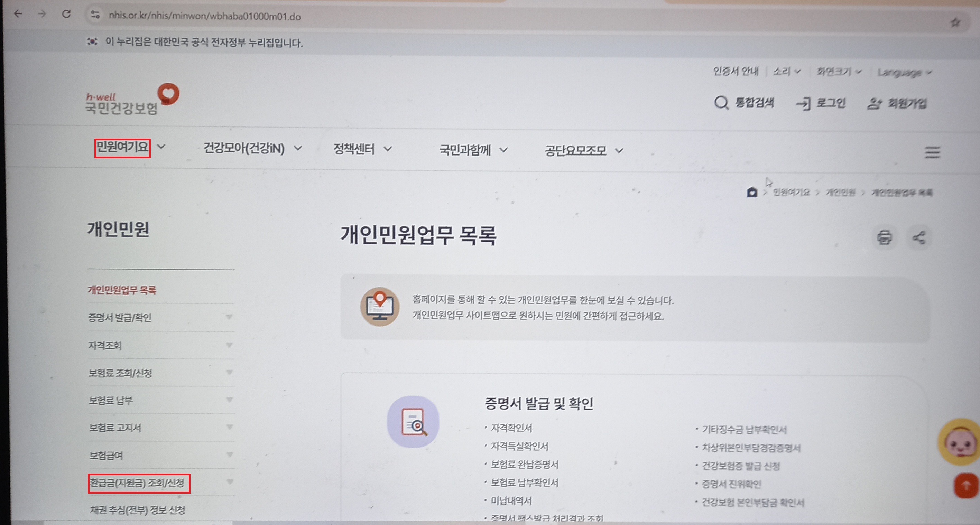Expand 증명서 발급/확인 sidebar arrow
980x525 pixels.
pos(229,317)
